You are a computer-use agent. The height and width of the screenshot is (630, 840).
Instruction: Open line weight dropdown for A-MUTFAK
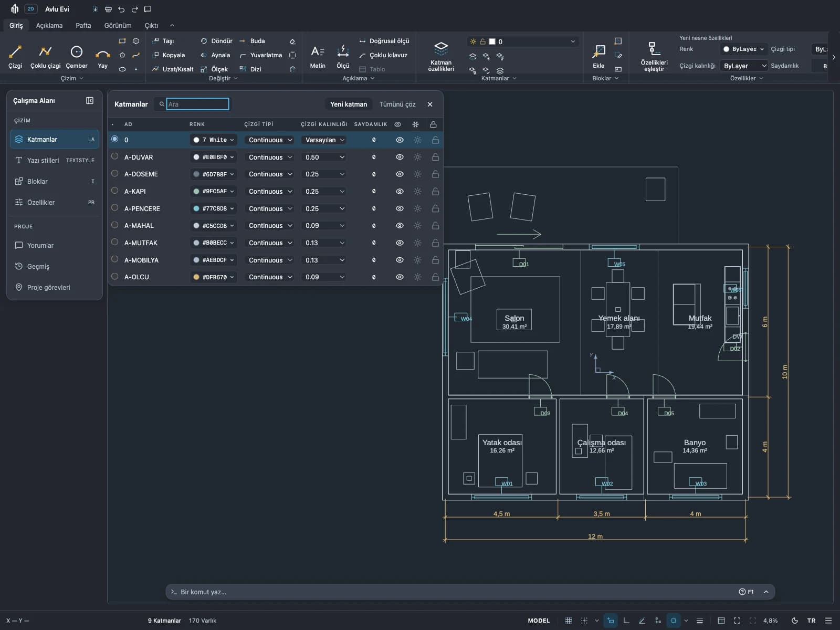click(324, 243)
